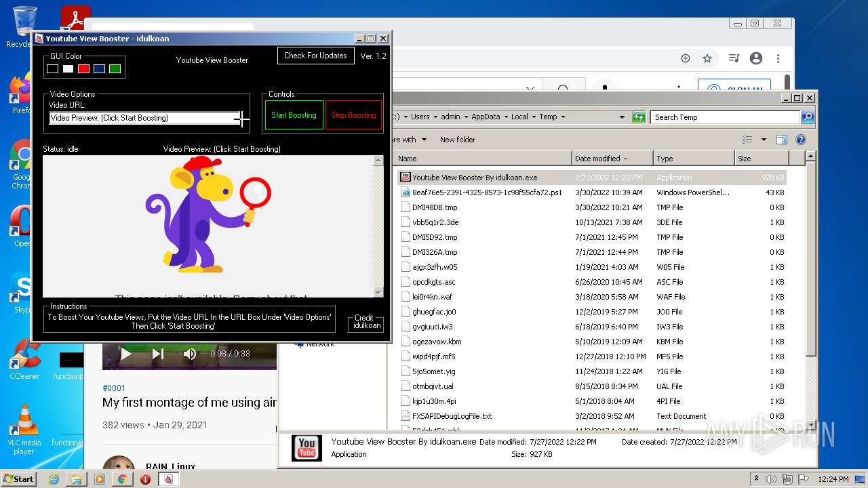This screenshot has width=868, height=488.
Task: Skip to next video in browser player
Action: tap(158, 354)
